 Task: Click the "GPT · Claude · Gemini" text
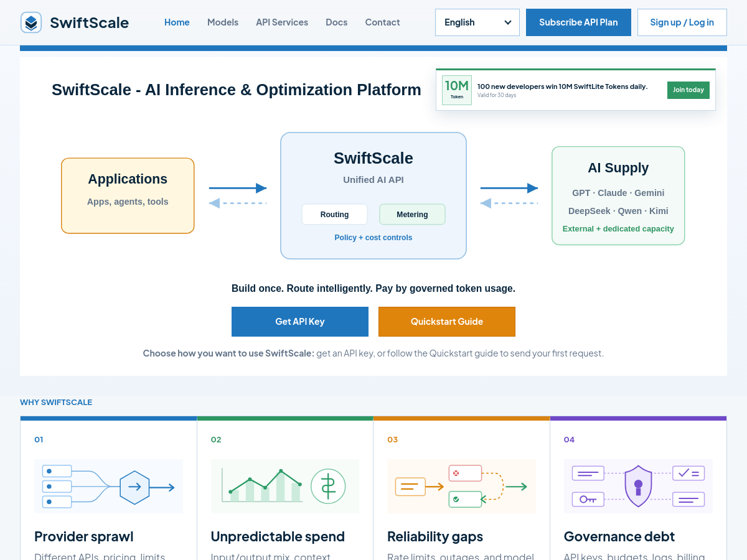[x=618, y=193]
